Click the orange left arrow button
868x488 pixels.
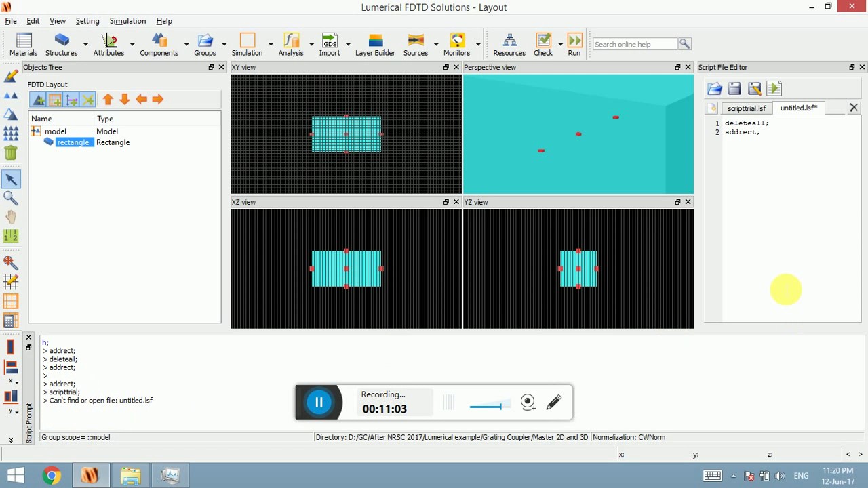(141, 100)
